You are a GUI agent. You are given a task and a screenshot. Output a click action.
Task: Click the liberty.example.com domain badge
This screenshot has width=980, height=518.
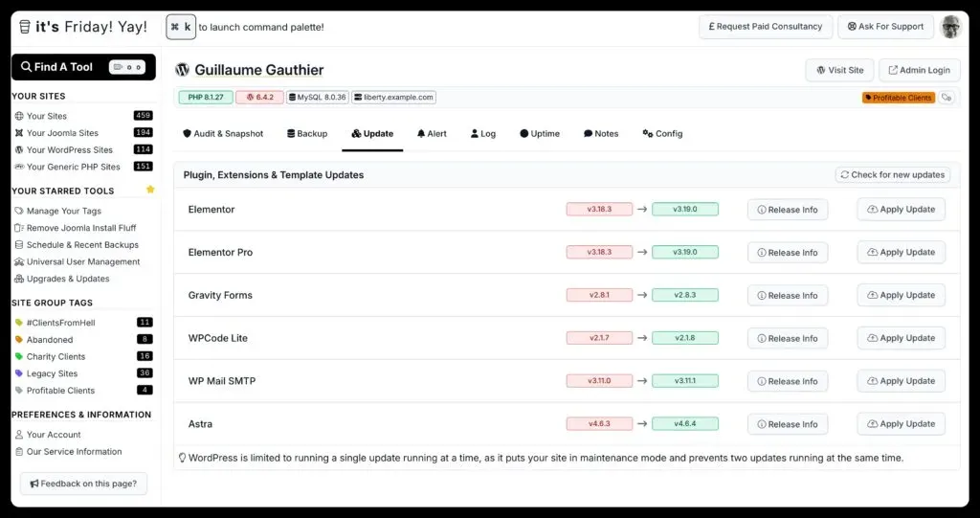tap(393, 98)
